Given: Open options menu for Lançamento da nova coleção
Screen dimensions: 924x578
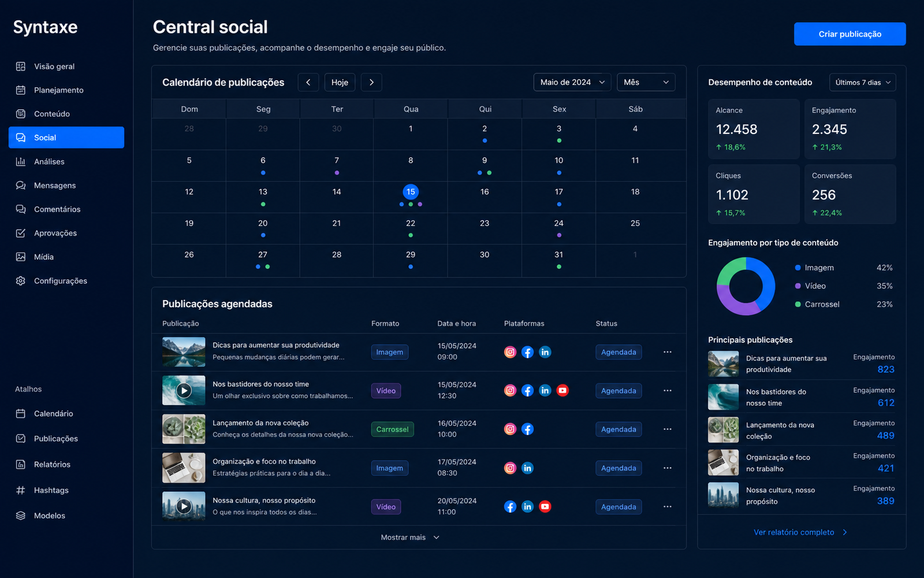Looking at the screenshot, I should click(668, 429).
